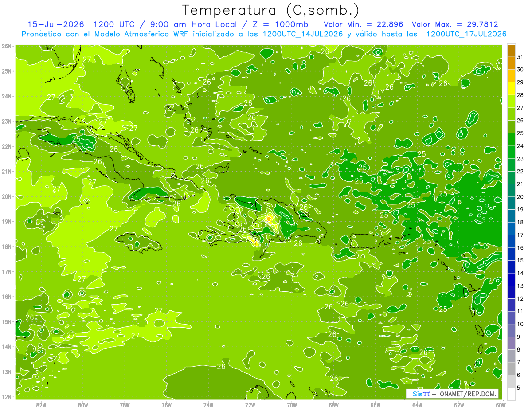
Task: Click the '60W' longitude axis label
Action: tap(501, 405)
